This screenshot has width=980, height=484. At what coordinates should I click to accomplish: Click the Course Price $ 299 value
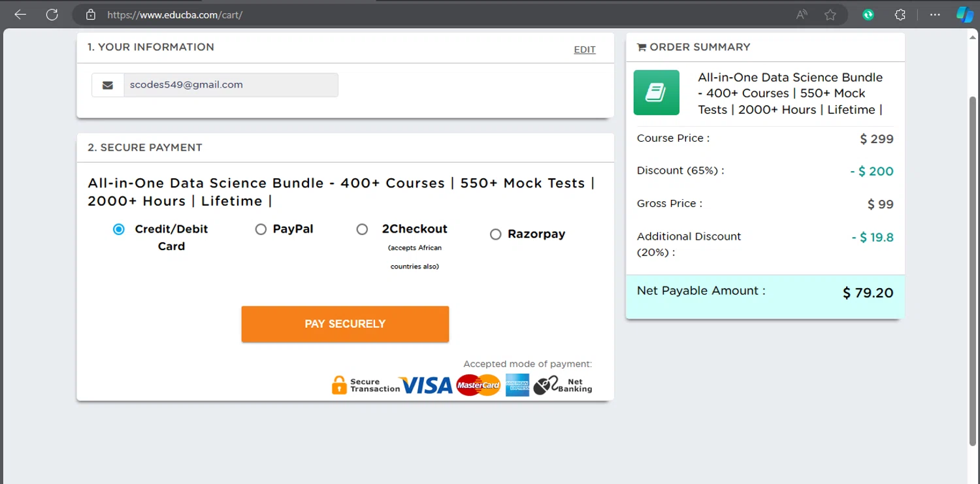coord(877,139)
